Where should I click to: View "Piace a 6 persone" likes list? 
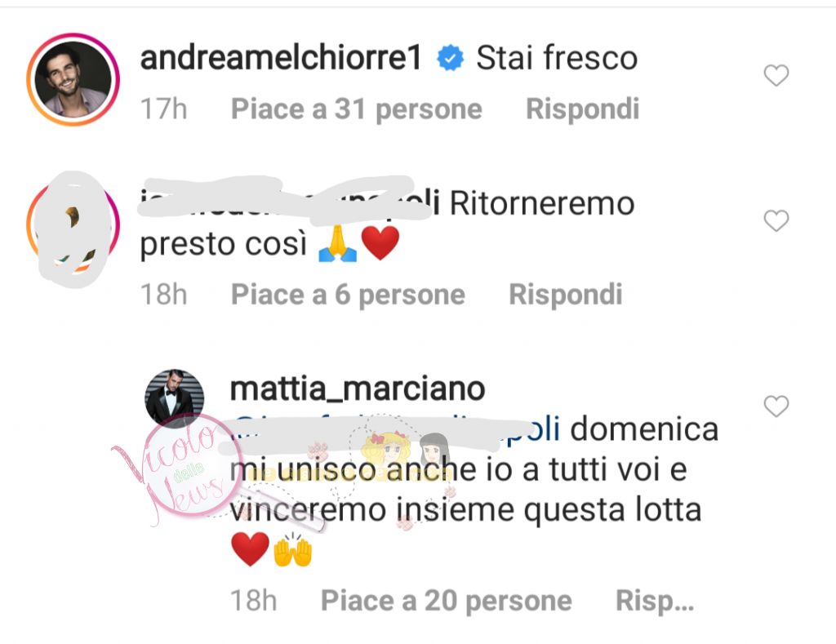coord(348,295)
